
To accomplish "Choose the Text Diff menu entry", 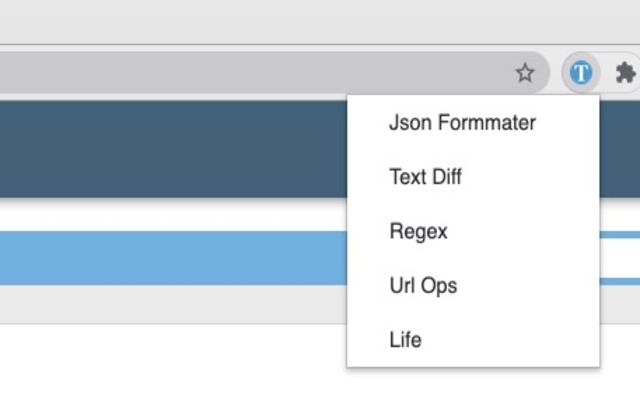I will point(425,177).
